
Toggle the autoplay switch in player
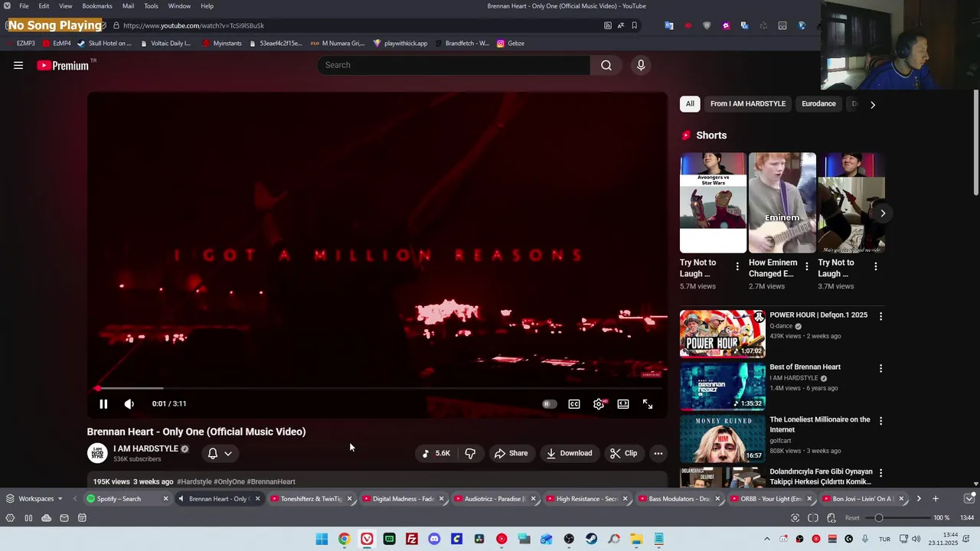click(x=549, y=404)
